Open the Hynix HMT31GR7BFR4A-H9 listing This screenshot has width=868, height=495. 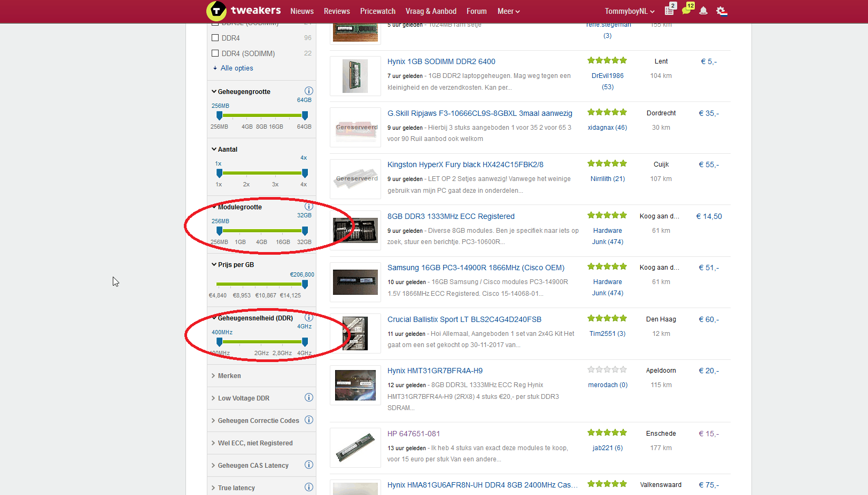click(x=435, y=371)
